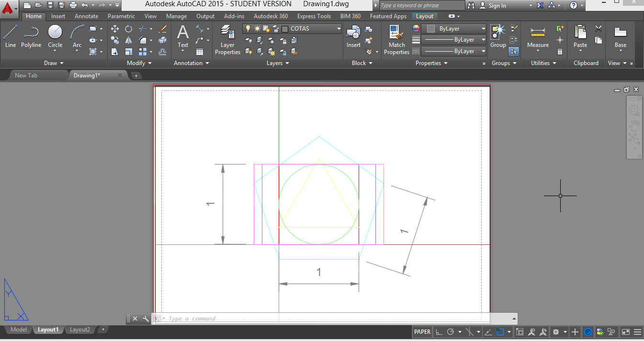Screen dimensions: 644x341
Task: Customize status bar hamburger button
Action: [x=637, y=332]
